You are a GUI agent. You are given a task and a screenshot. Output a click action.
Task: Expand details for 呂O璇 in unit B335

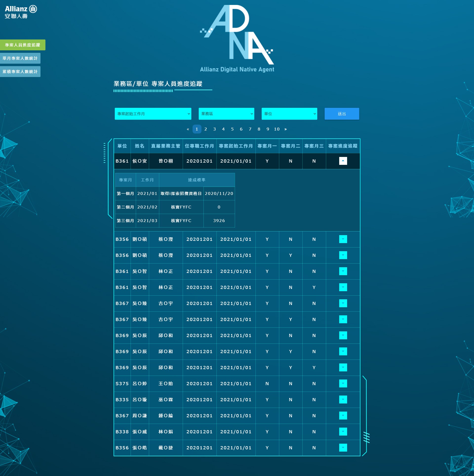343,400
